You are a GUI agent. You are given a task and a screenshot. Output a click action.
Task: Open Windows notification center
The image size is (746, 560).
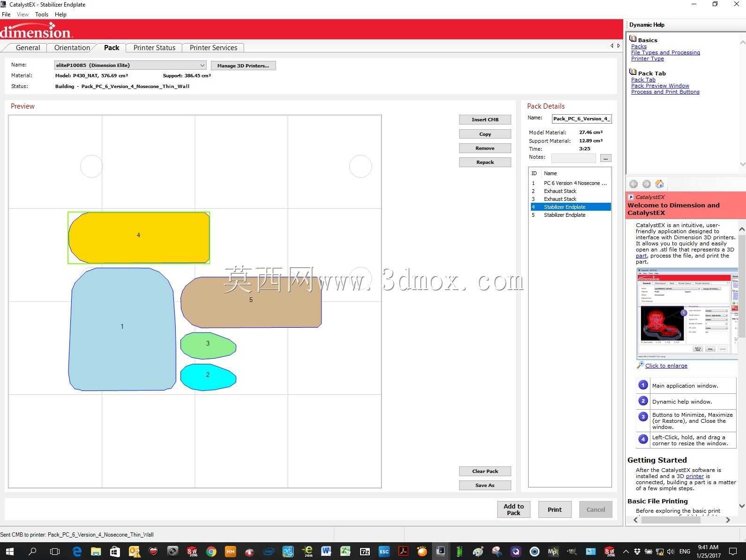pos(733,552)
